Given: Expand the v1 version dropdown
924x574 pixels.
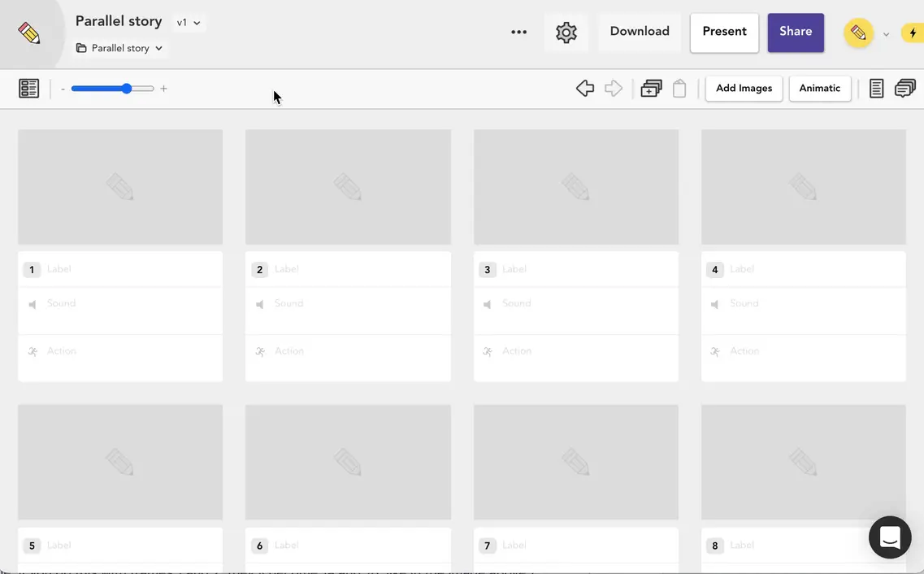Looking at the screenshot, I should coord(189,23).
